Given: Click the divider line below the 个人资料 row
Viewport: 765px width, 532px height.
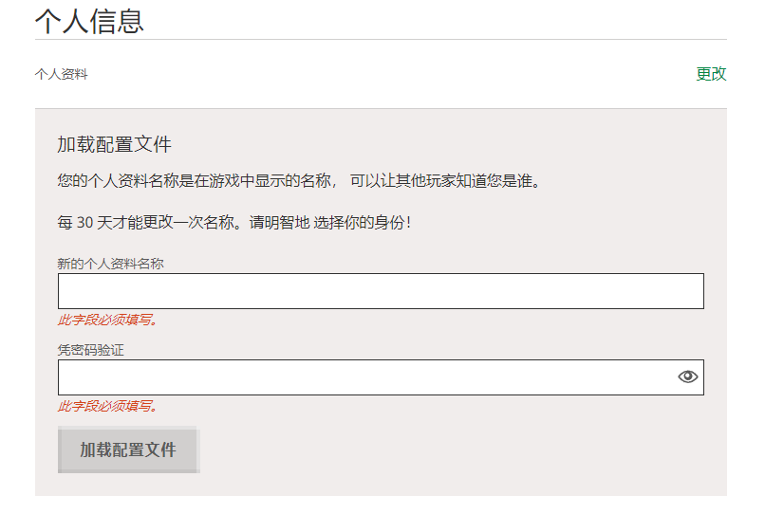Looking at the screenshot, I should click(381, 108).
